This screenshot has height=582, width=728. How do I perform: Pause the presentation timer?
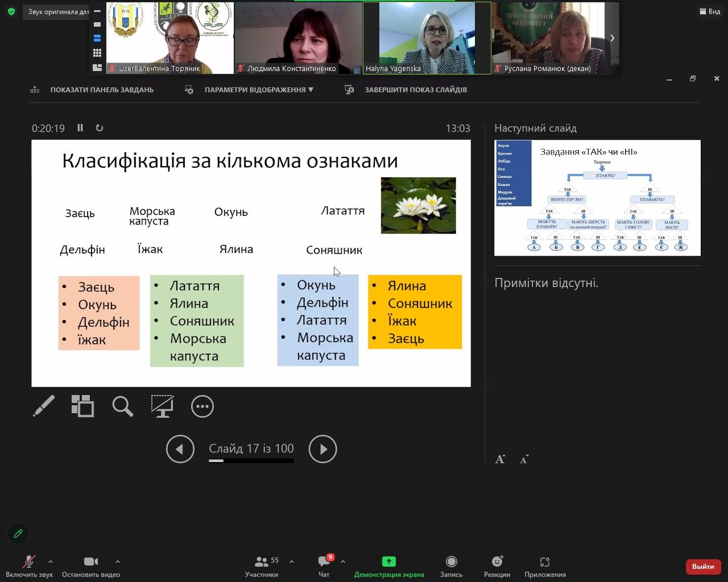click(x=80, y=128)
